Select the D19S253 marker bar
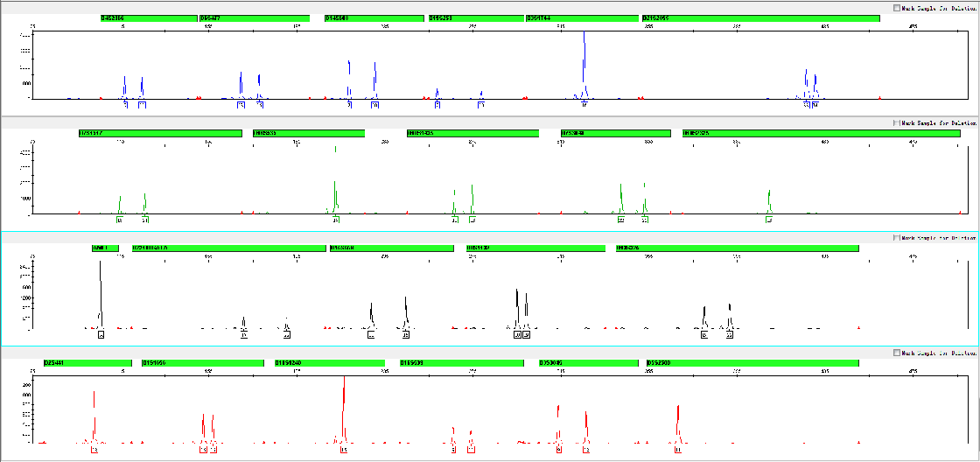 (x=476, y=18)
